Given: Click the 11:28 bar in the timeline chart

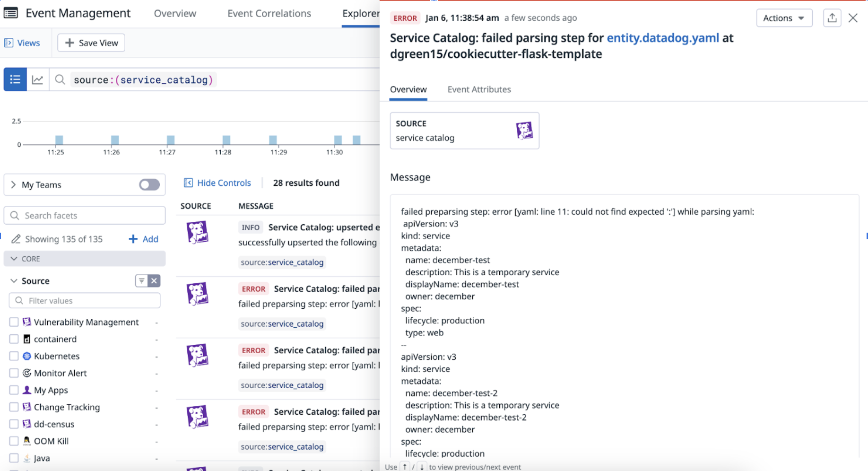Looking at the screenshot, I should coord(226,140).
